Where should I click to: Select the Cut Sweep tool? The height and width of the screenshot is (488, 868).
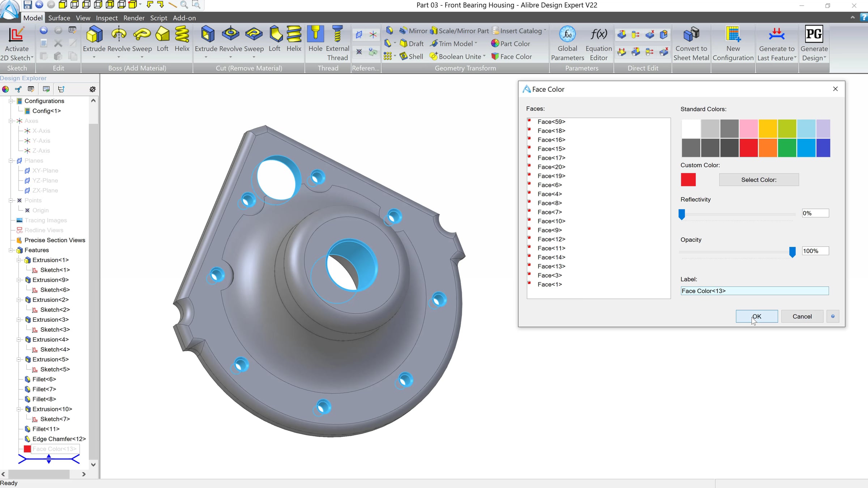254,39
